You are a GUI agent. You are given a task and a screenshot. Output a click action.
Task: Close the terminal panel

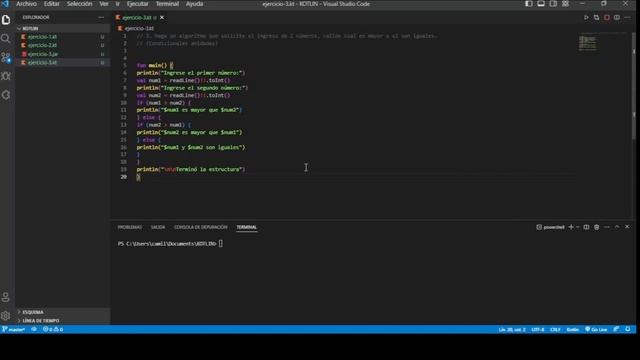pos(627,227)
